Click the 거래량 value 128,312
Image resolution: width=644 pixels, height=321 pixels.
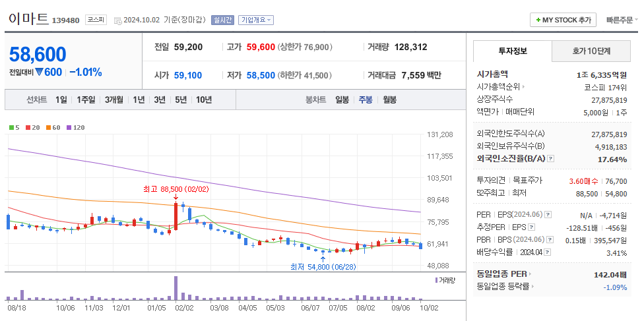pyautogui.click(x=410, y=47)
